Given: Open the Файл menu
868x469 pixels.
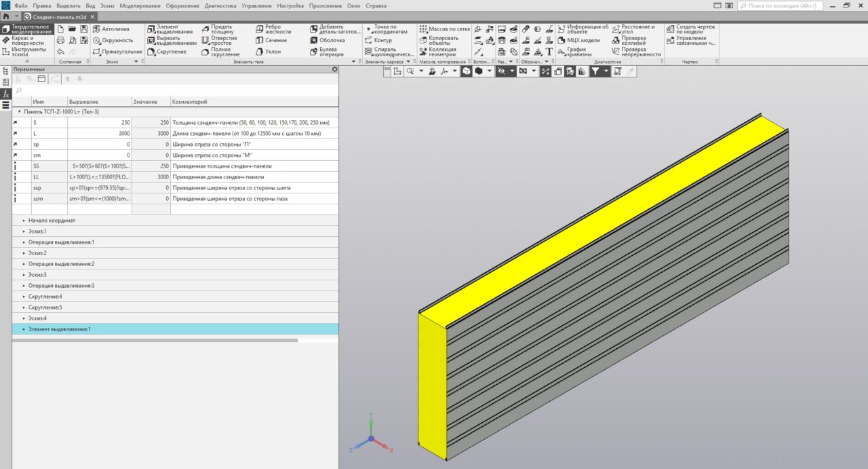Looking at the screenshot, I should 20,5.
